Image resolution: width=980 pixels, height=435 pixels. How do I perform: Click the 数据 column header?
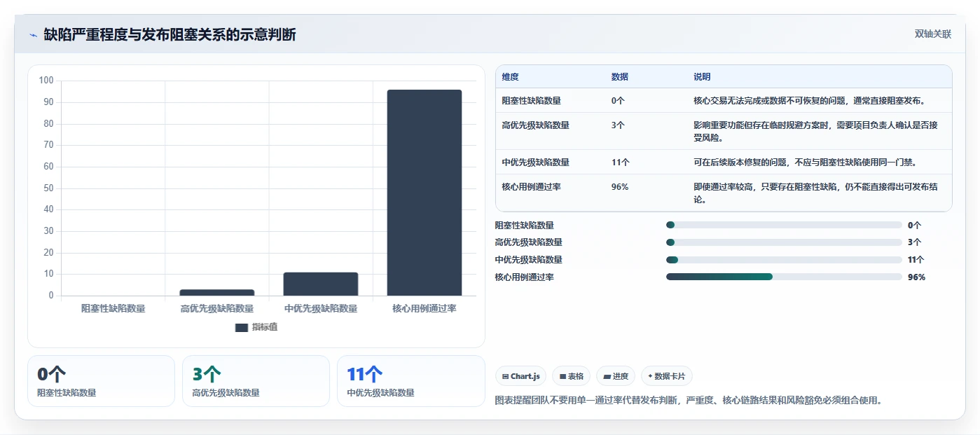tap(619, 77)
